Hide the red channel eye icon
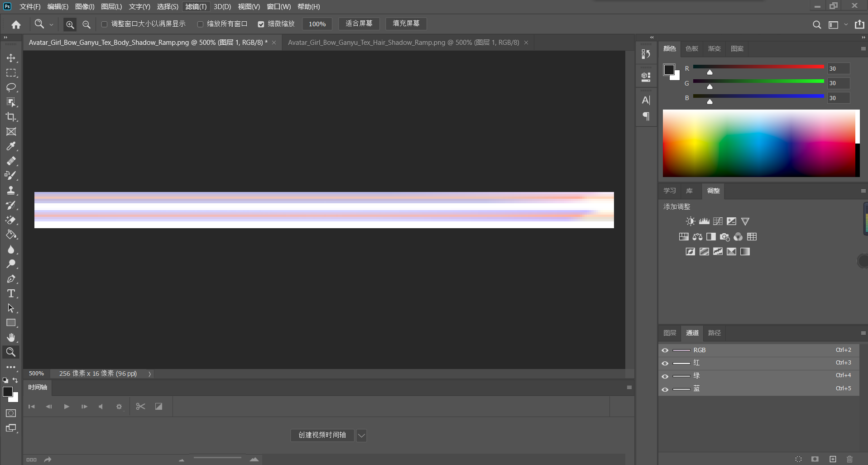 point(665,363)
